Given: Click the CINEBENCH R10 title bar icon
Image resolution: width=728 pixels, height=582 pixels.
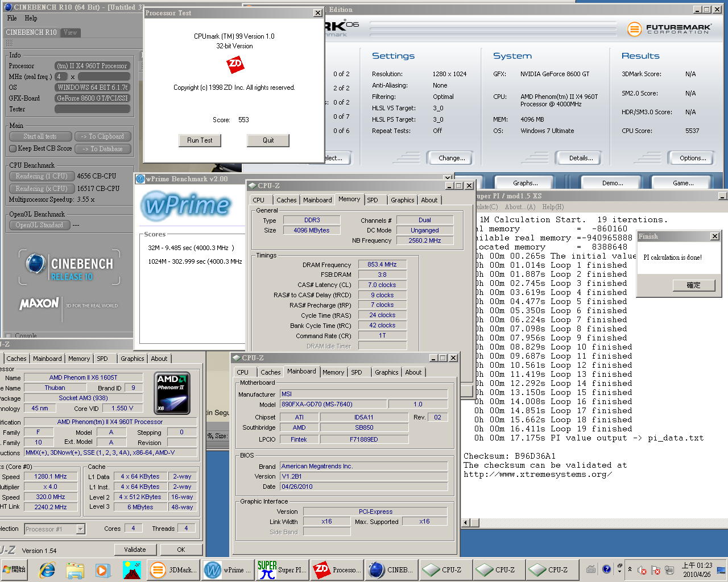Looking at the screenshot, I should click(8, 7).
